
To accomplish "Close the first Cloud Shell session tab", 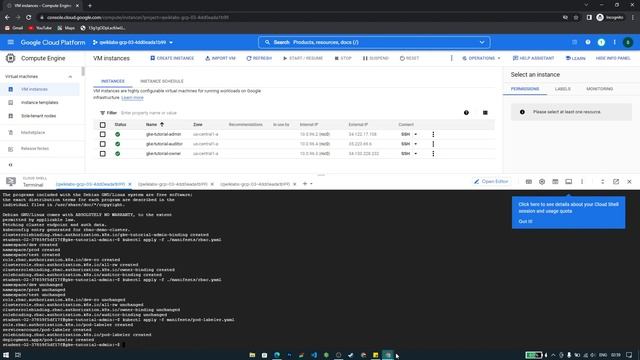I will pyautogui.click(x=130, y=184).
